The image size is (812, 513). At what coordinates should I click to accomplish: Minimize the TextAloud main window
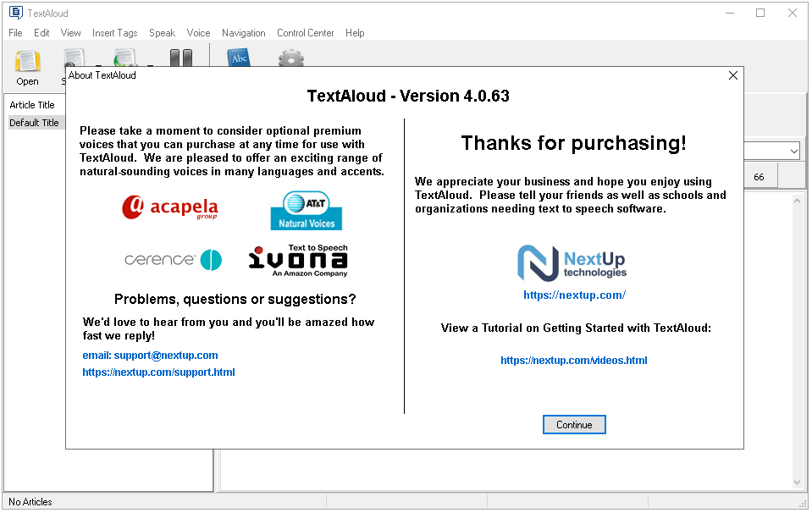pyautogui.click(x=730, y=13)
